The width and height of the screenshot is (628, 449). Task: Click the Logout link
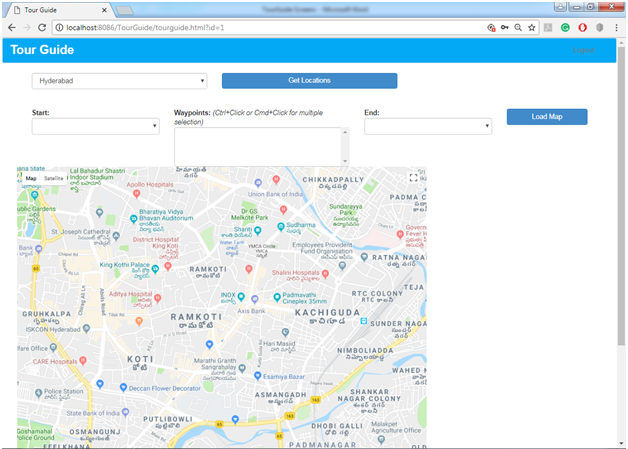point(584,50)
